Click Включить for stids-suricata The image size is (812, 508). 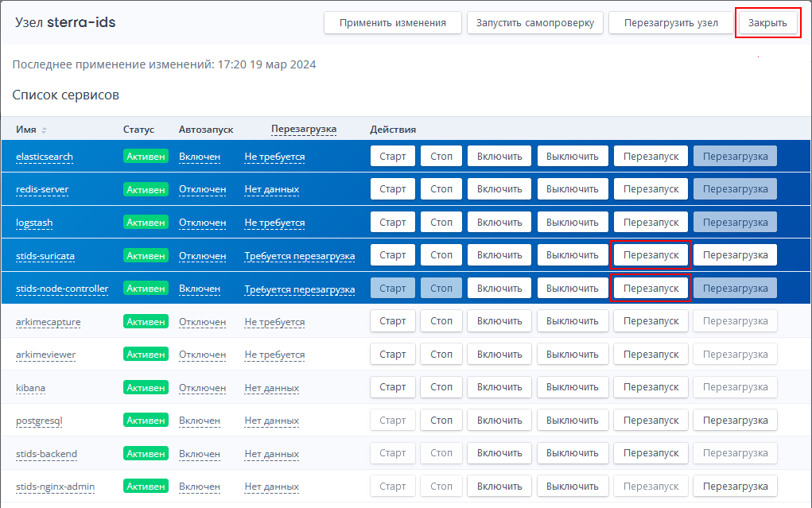tap(499, 255)
